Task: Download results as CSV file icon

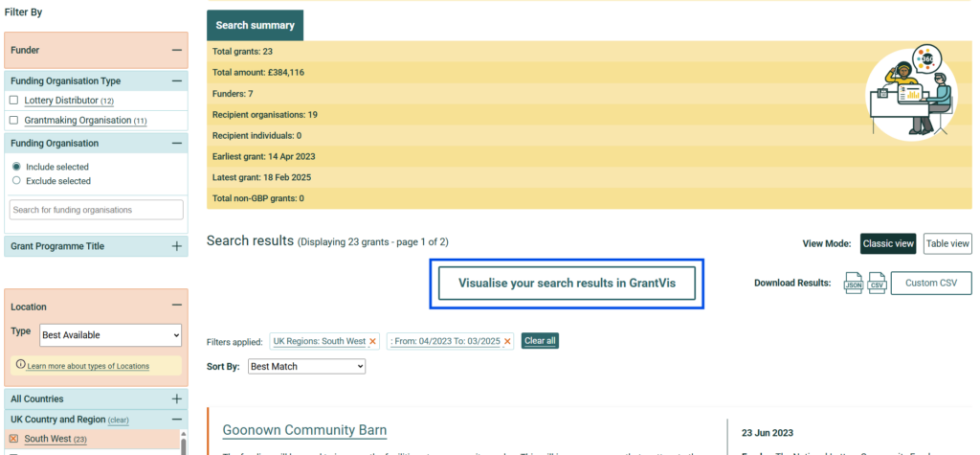Action: [877, 284]
